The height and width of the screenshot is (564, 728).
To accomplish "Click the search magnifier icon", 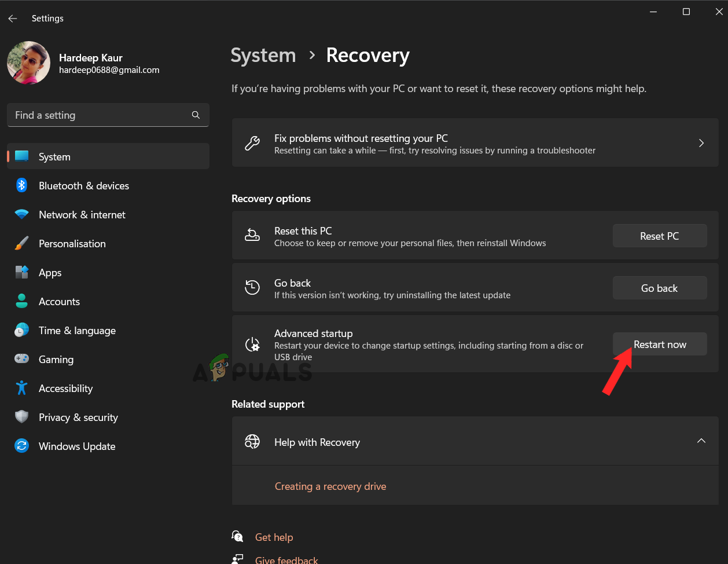I will point(196,115).
